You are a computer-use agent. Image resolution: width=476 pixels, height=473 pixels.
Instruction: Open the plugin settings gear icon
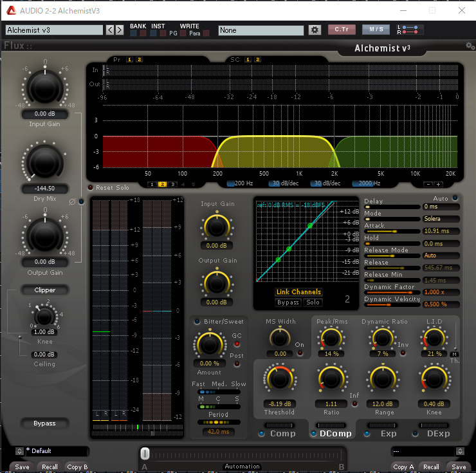point(315,30)
